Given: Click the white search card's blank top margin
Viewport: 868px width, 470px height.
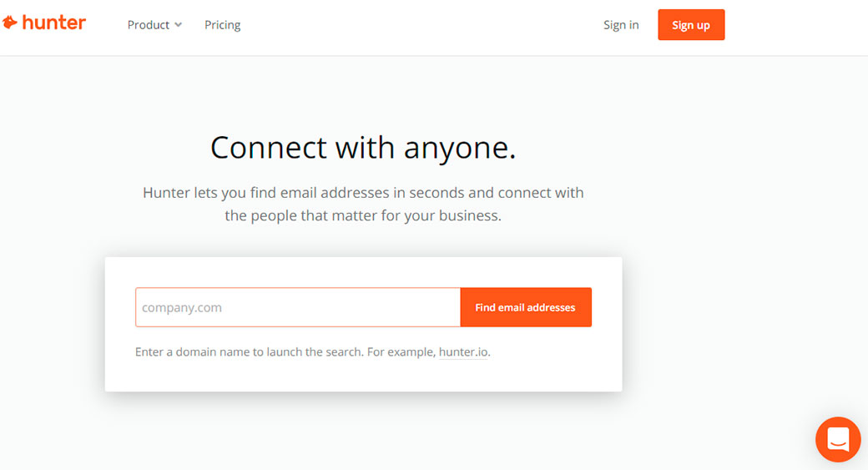Looking at the screenshot, I should click(x=363, y=271).
